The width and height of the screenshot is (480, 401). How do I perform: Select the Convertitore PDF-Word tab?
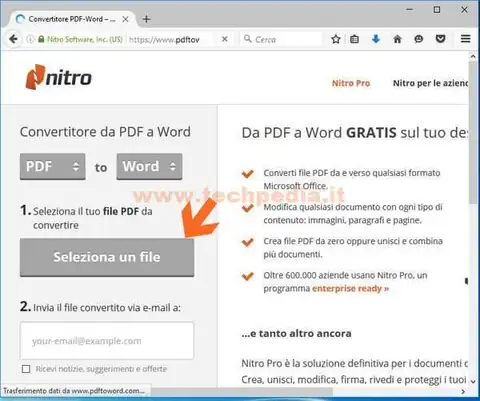72,19
